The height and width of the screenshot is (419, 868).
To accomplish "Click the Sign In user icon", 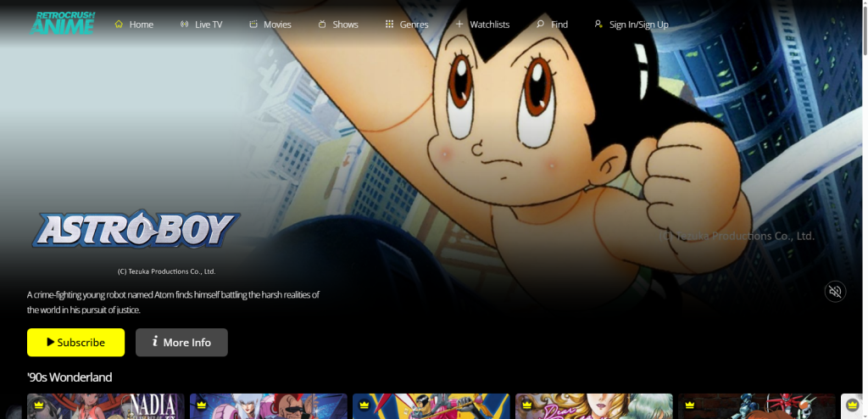I will pos(598,25).
